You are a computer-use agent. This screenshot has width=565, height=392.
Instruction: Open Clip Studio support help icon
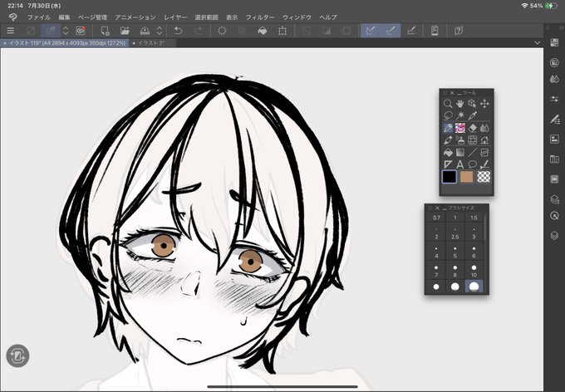[459, 31]
